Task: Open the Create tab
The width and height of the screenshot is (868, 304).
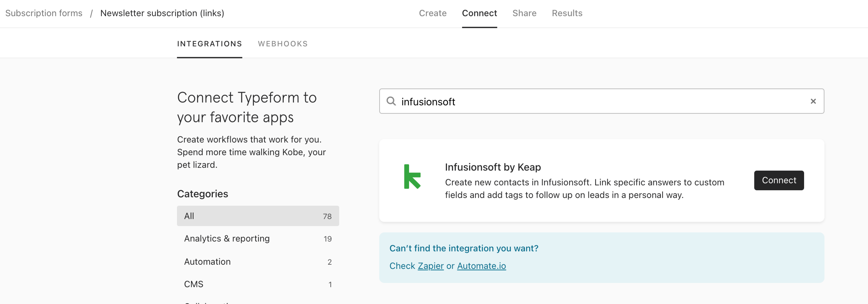Action: (433, 13)
